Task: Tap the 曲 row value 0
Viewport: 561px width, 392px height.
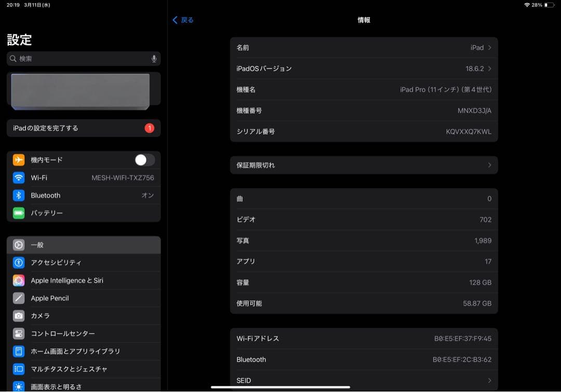Action: click(x=489, y=199)
